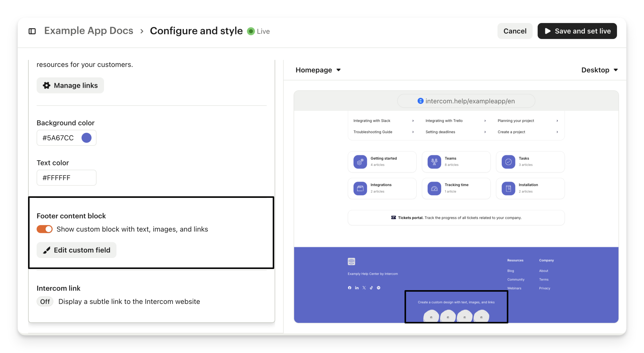The height and width of the screenshot is (353, 644).
Task: Turn on the Intercom link toggle
Action: [45, 302]
